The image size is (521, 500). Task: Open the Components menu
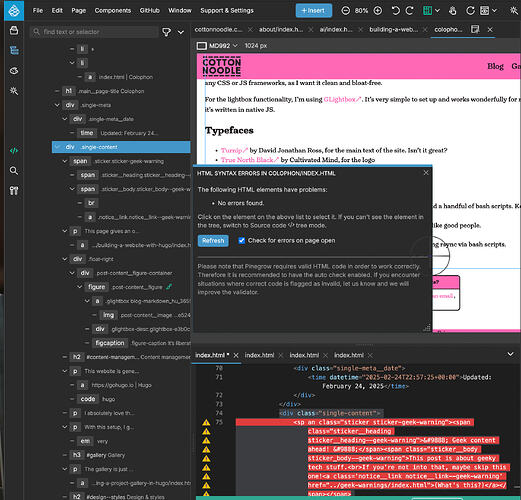click(x=113, y=11)
